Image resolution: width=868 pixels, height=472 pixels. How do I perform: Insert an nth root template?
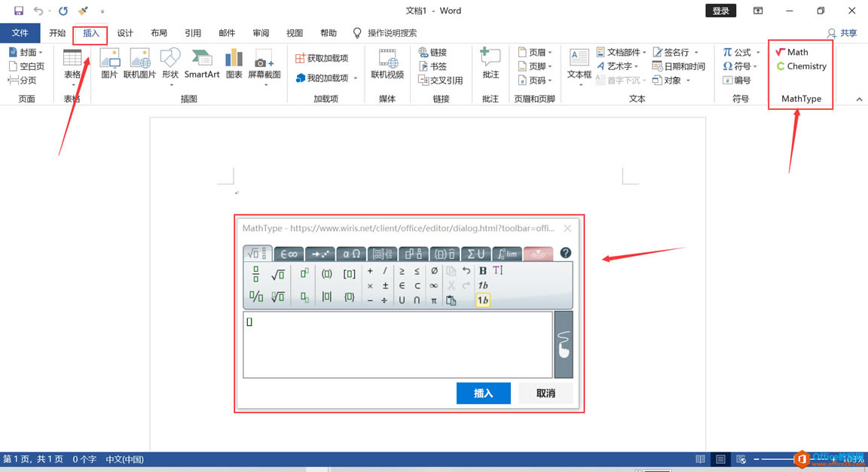click(278, 297)
